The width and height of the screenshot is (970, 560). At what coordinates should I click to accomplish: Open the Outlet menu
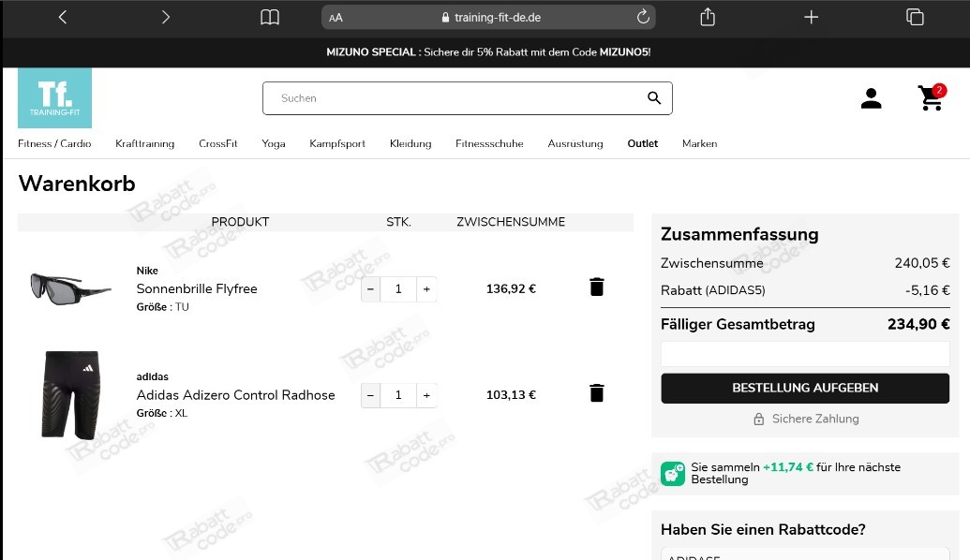tap(643, 143)
